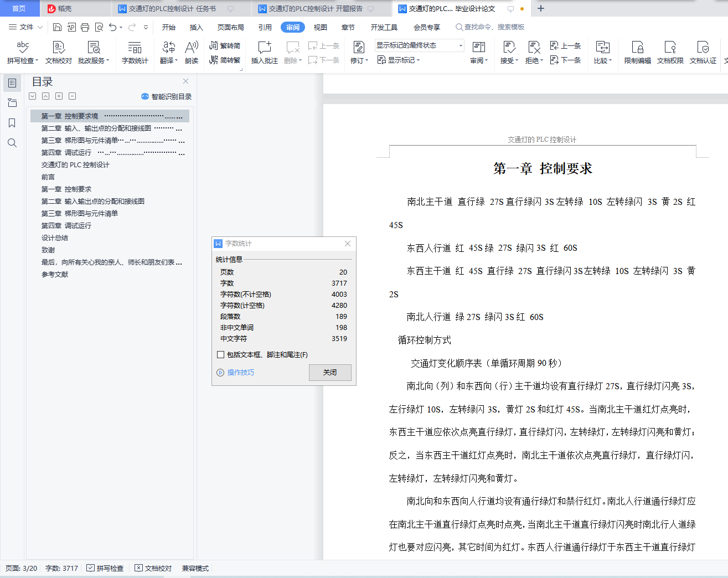Open the 页面布局 ribbon tab
This screenshot has width=728, height=578.
point(231,27)
